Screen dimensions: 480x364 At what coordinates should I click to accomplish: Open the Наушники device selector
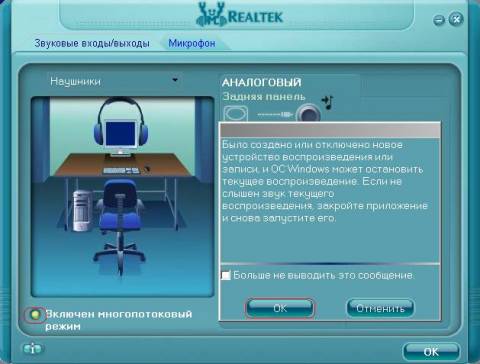point(113,81)
